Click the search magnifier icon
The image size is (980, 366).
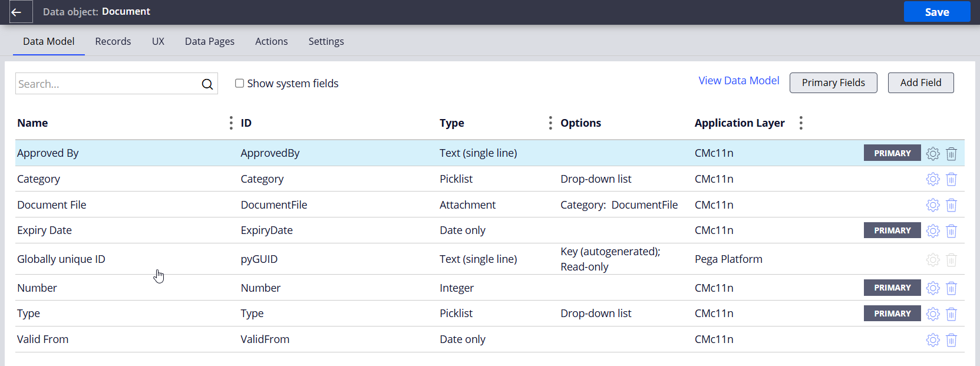click(x=207, y=84)
